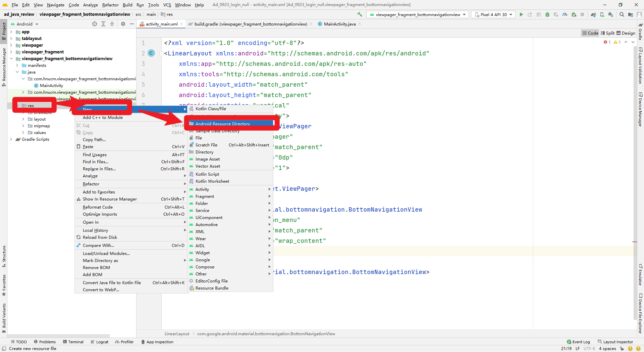
Task: Toggle the Structure side panel
Action: point(4,256)
